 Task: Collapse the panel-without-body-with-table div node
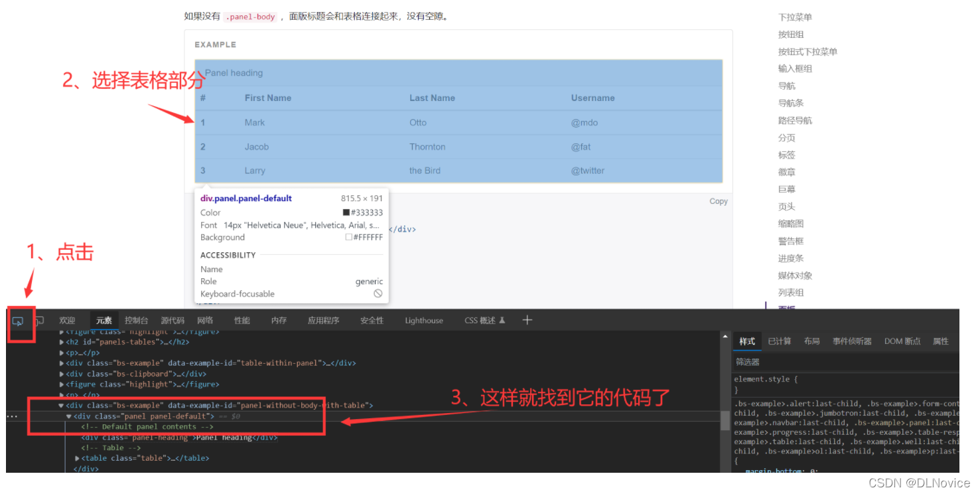click(x=61, y=406)
